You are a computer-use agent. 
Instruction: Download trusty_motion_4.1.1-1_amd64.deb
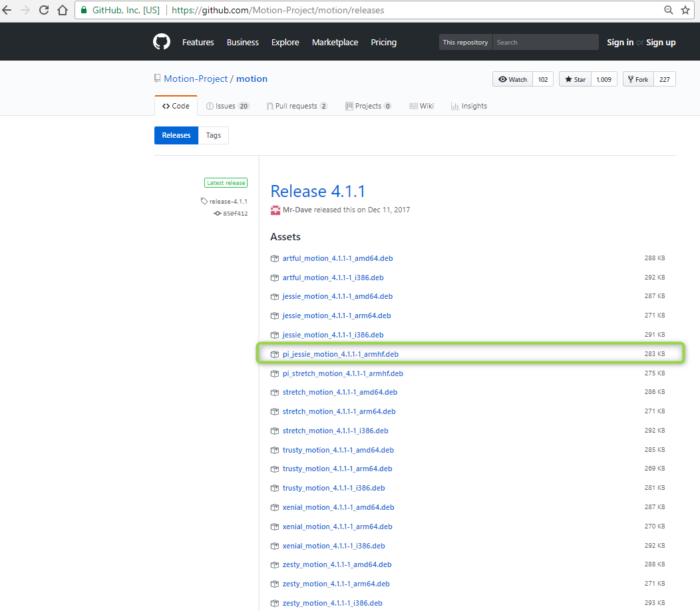tap(338, 450)
